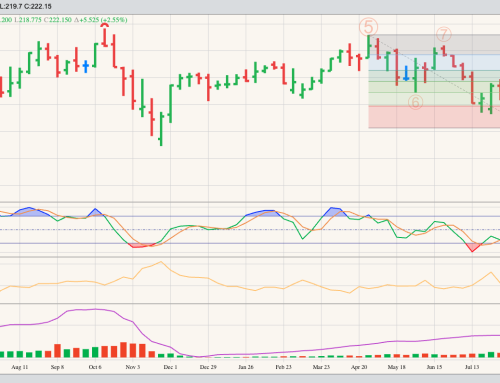Image resolution: width=500 pixels, height=383 pixels.
Task: Click the C:222.15 close value in title bar
Action: pyautogui.click(x=38, y=6)
